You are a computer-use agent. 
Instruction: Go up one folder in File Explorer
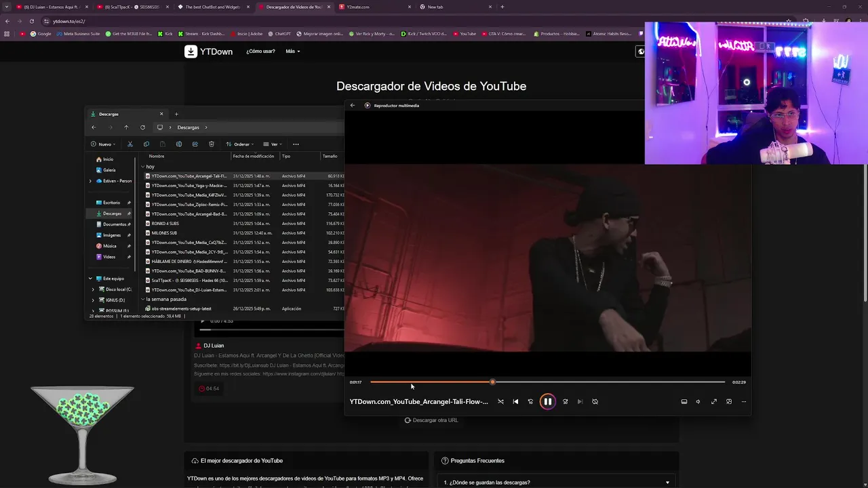click(x=126, y=127)
